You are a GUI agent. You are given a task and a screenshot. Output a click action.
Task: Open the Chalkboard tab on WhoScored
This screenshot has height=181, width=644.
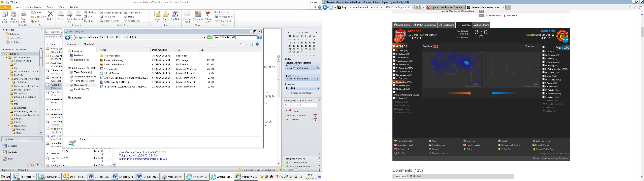(x=447, y=25)
